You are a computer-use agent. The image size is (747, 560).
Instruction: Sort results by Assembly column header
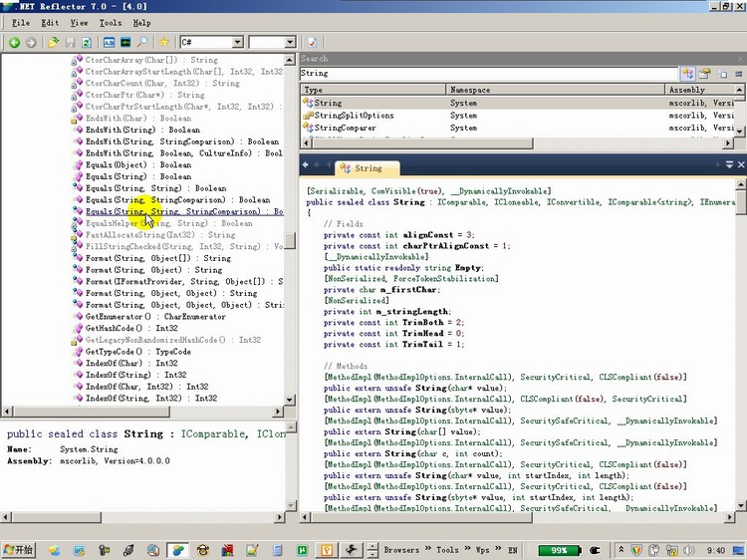700,90
